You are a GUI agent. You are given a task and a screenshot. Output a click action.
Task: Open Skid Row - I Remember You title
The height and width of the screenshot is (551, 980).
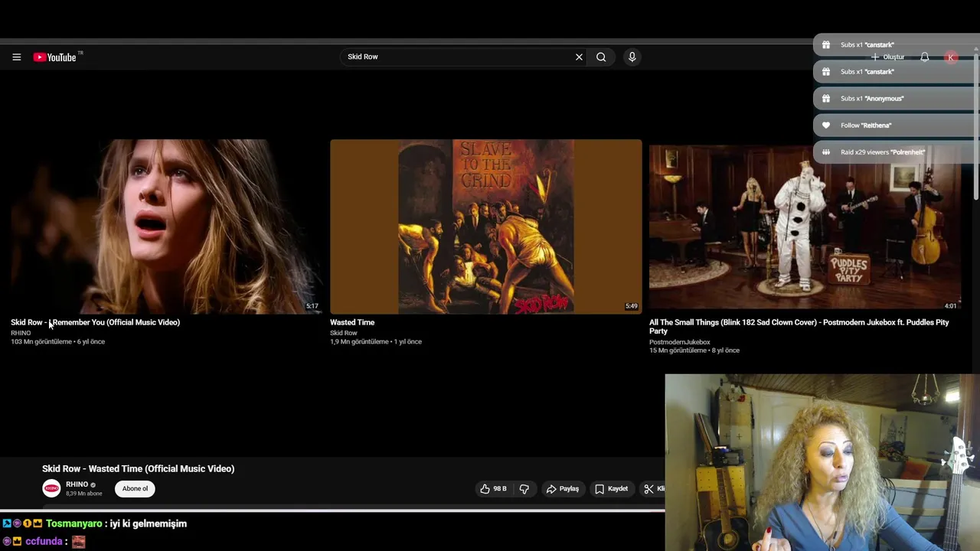pyautogui.click(x=95, y=322)
